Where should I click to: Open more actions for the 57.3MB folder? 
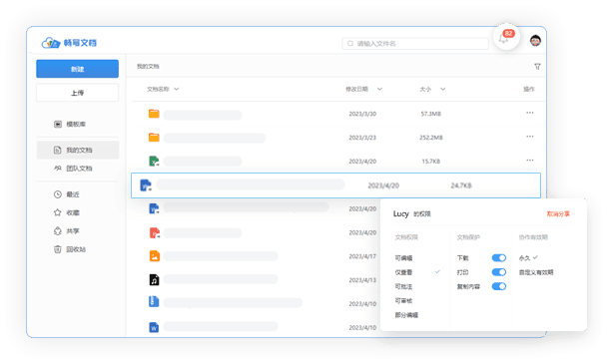click(x=529, y=113)
